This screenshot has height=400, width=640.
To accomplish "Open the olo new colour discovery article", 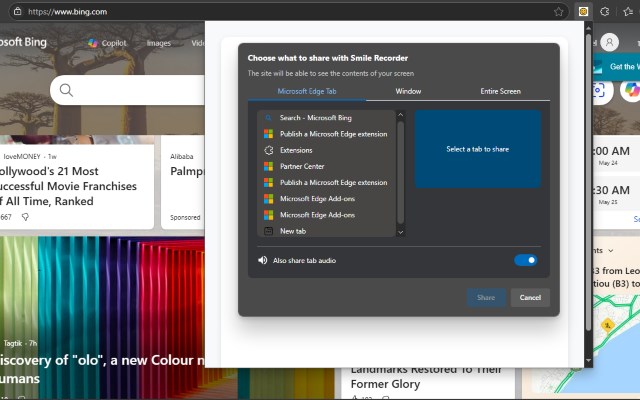I will tap(102, 369).
